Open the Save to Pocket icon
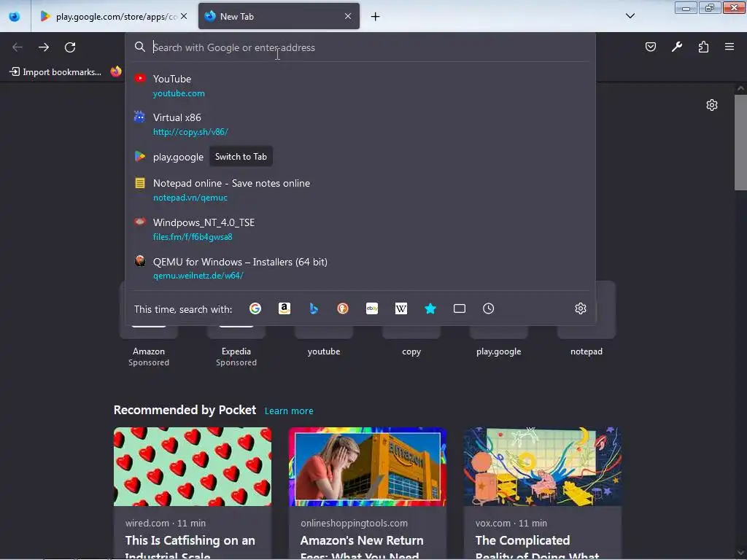 [x=651, y=47]
